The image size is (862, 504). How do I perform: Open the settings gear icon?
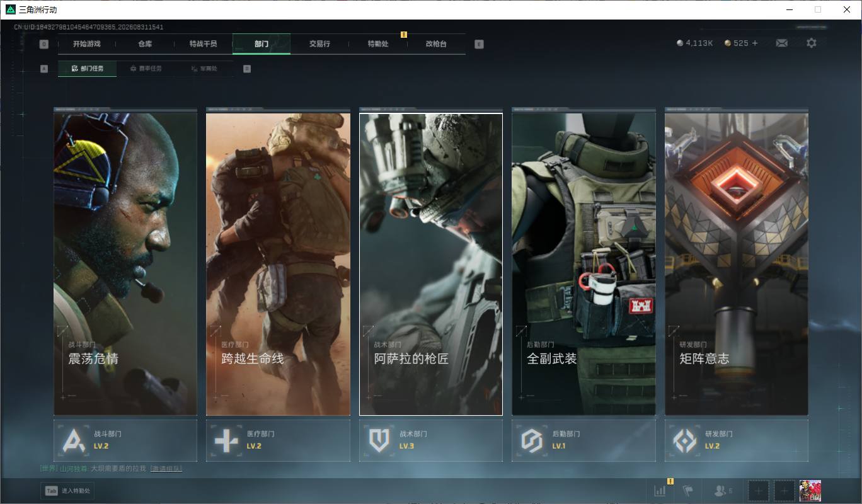tap(812, 43)
